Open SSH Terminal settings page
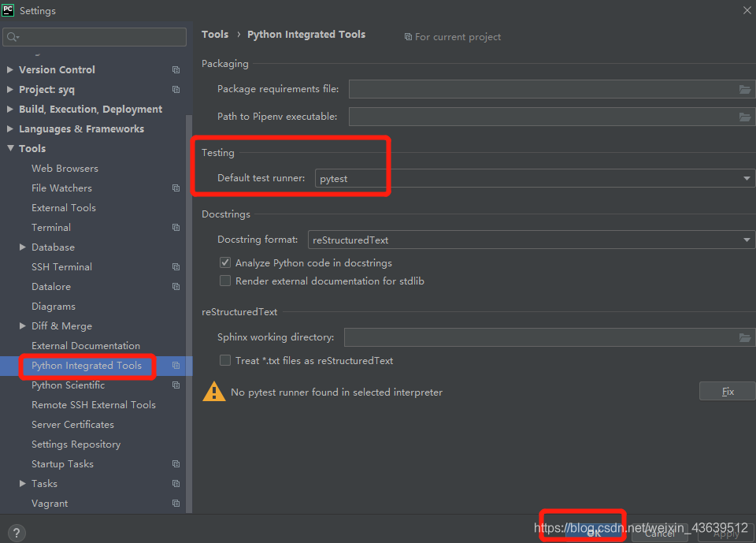 (x=61, y=267)
